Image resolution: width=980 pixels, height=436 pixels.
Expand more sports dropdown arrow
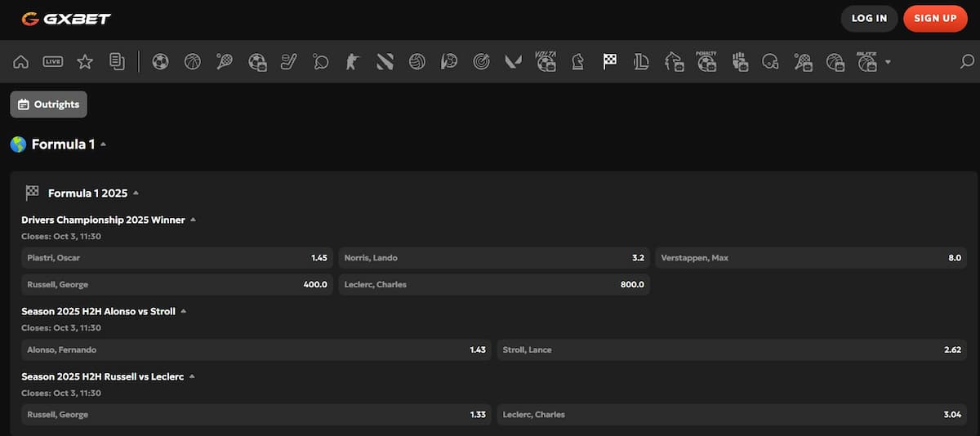[888, 62]
